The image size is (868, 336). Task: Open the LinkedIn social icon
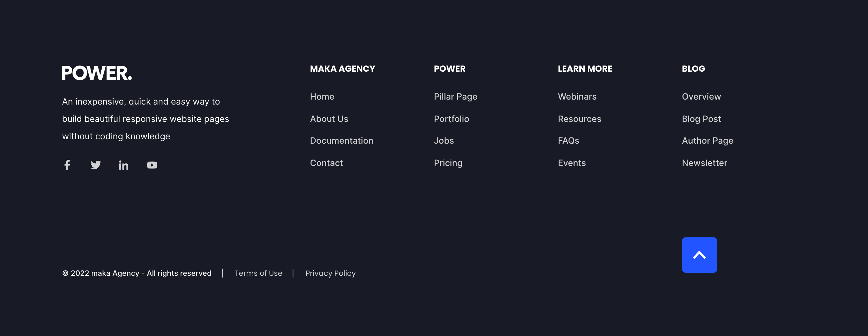pos(124,165)
